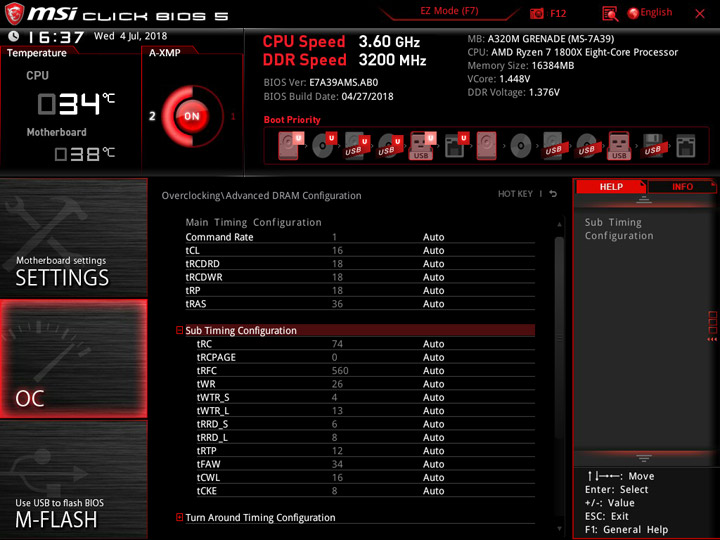Screen dimensions: 720x540
Task: Switch to the INFO tab
Action: (682, 186)
